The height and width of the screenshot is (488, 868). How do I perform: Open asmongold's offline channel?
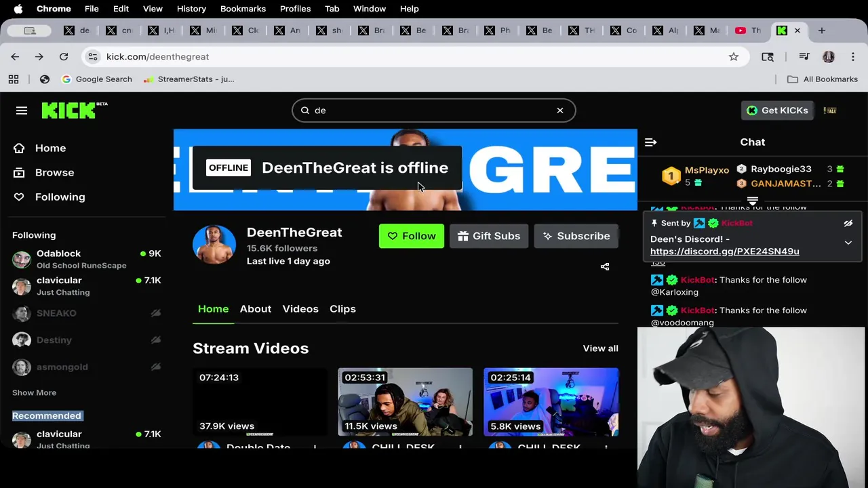click(x=87, y=367)
